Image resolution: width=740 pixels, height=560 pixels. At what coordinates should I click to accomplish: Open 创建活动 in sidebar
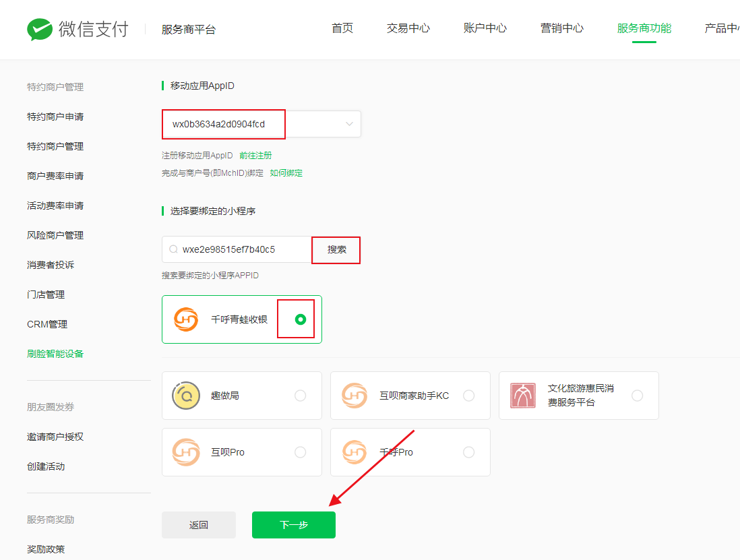pos(46,466)
